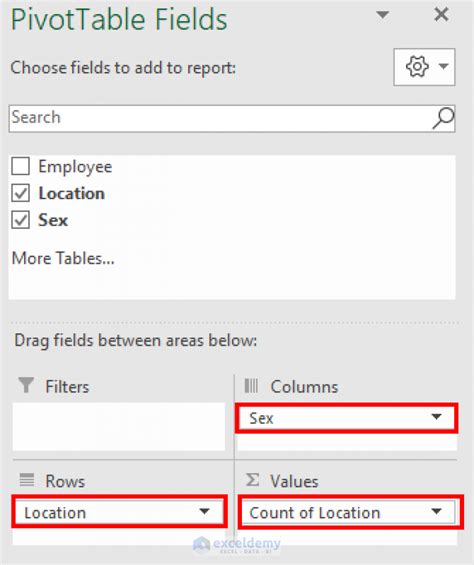Select the Employee field name
474x565 pixels.
pos(75,166)
